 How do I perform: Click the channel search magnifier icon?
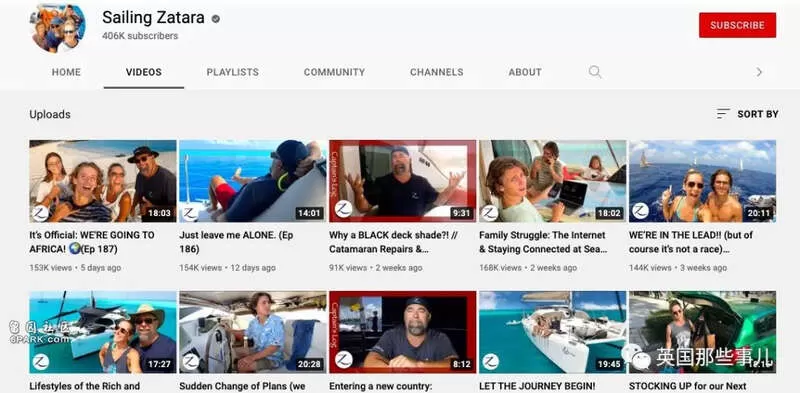tap(595, 72)
